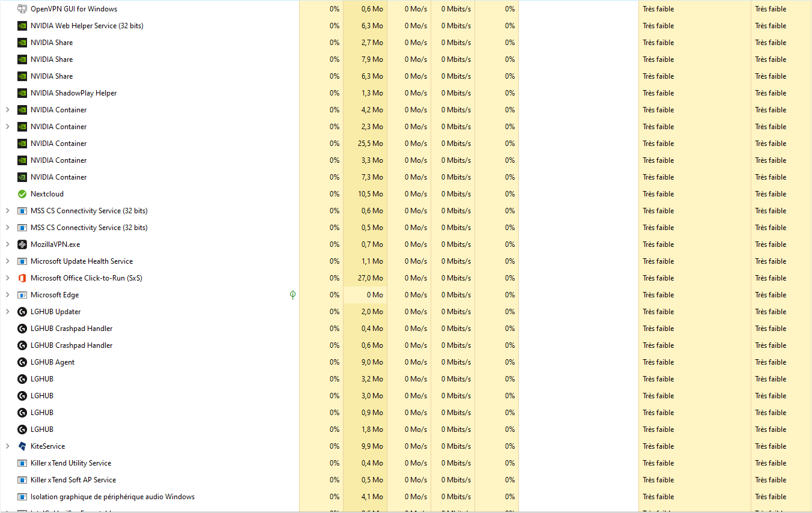The height and width of the screenshot is (513, 812).
Task: Expand NVIDIA Container row using 4,2 Mo
Action: (x=7, y=110)
